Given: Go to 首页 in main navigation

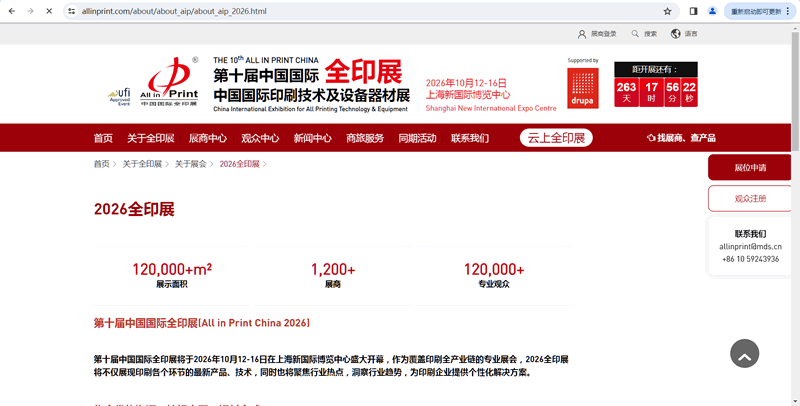Looking at the screenshot, I should click(103, 138).
